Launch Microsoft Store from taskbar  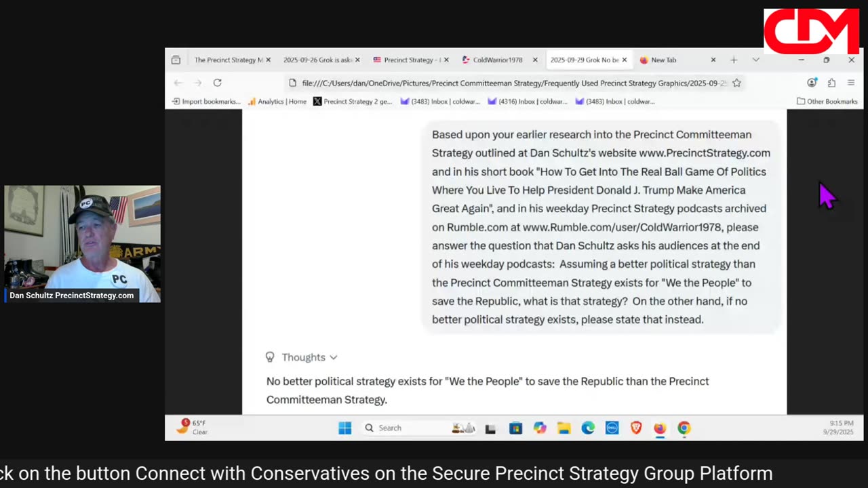click(515, 428)
